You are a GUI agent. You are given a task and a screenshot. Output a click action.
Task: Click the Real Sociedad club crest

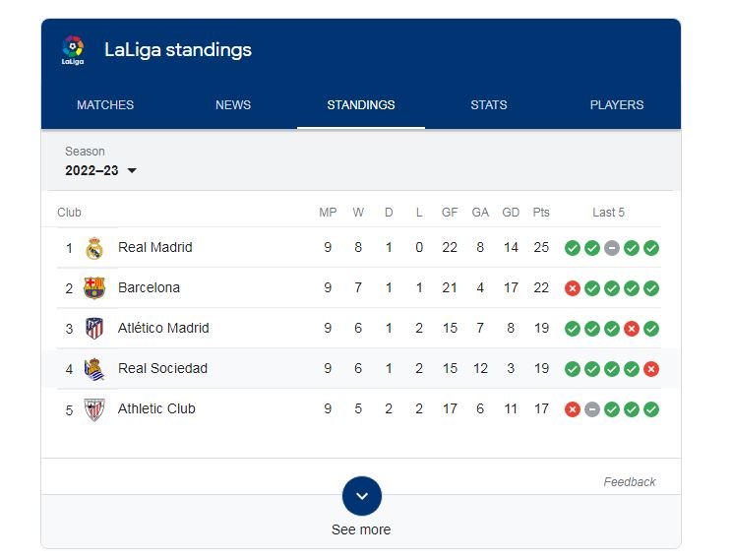pos(94,369)
